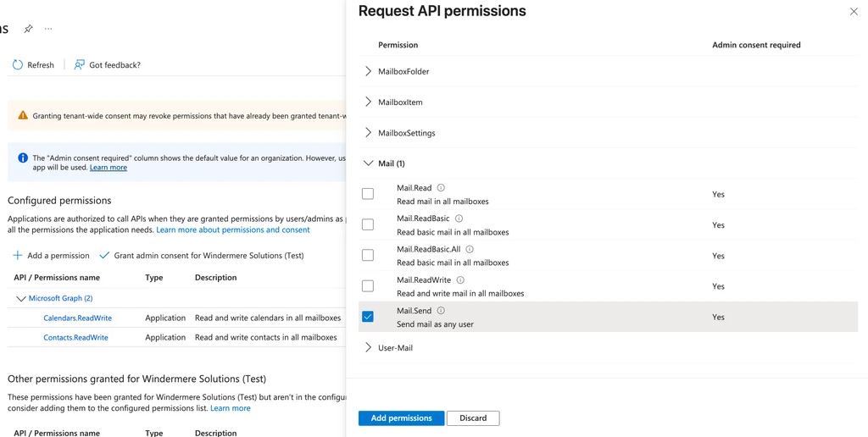Click API / Permissions name header under Configured permissions
868x437 pixels.
tap(57, 278)
